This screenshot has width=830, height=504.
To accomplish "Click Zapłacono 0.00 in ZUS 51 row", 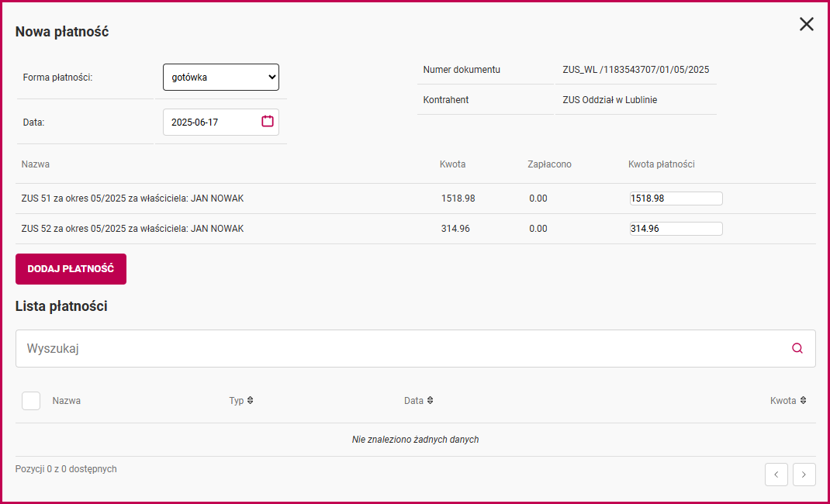I will pyautogui.click(x=538, y=198).
